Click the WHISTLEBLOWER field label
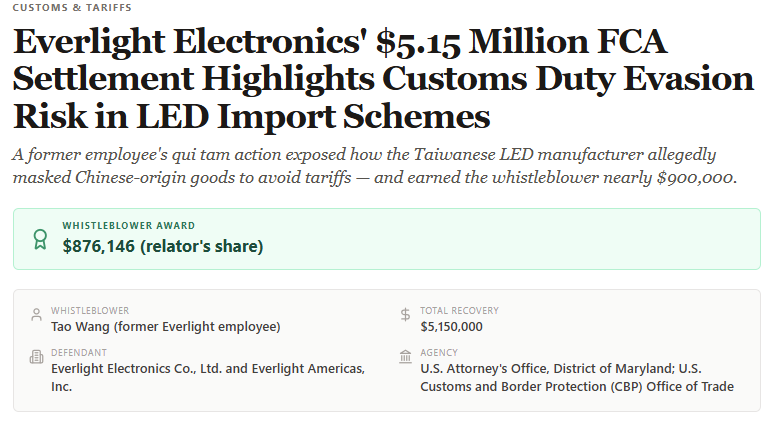 click(90, 311)
